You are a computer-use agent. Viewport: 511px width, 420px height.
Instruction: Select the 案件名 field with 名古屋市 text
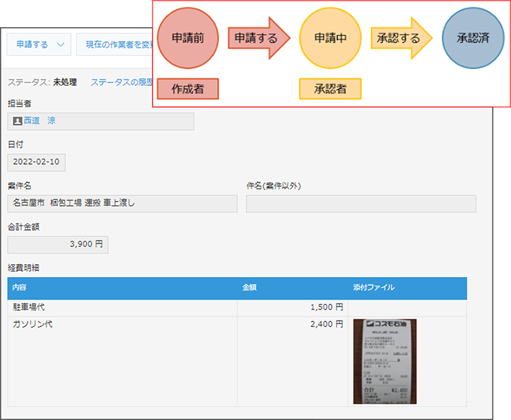pos(123,204)
